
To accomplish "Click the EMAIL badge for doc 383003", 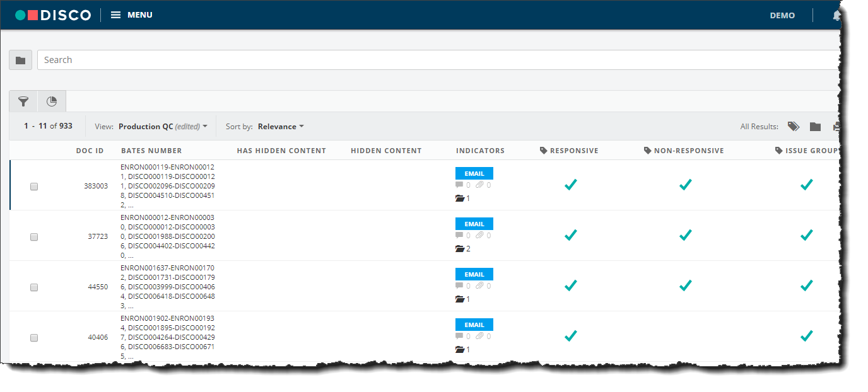I will click(474, 173).
